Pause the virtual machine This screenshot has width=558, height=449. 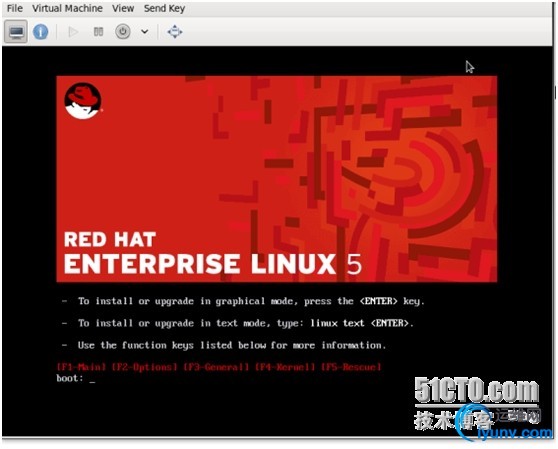pyautogui.click(x=98, y=32)
